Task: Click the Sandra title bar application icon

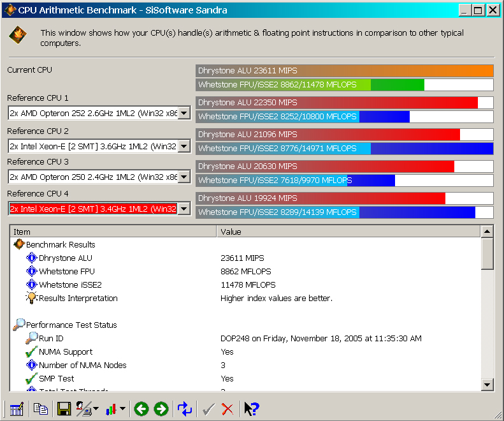Action: click(x=10, y=10)
